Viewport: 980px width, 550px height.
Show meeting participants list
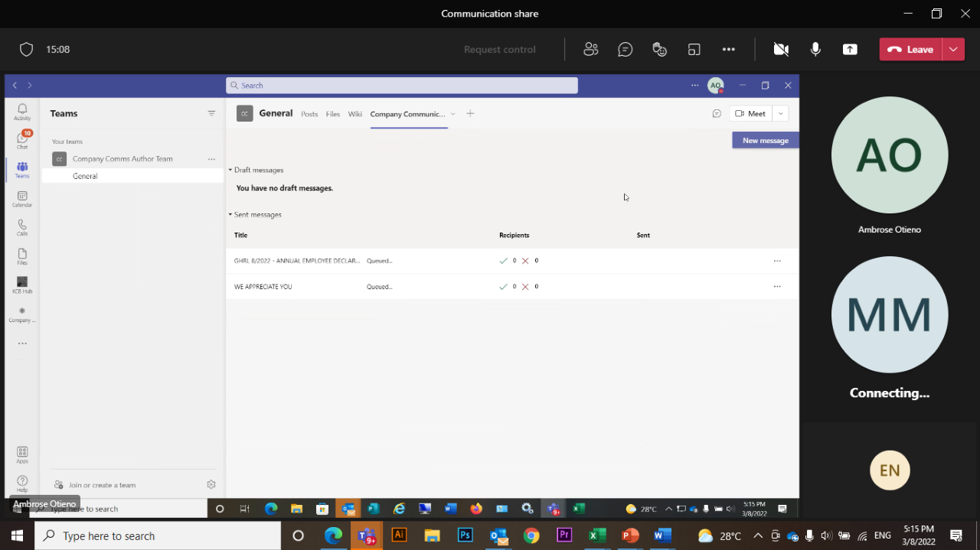(590, 49)
